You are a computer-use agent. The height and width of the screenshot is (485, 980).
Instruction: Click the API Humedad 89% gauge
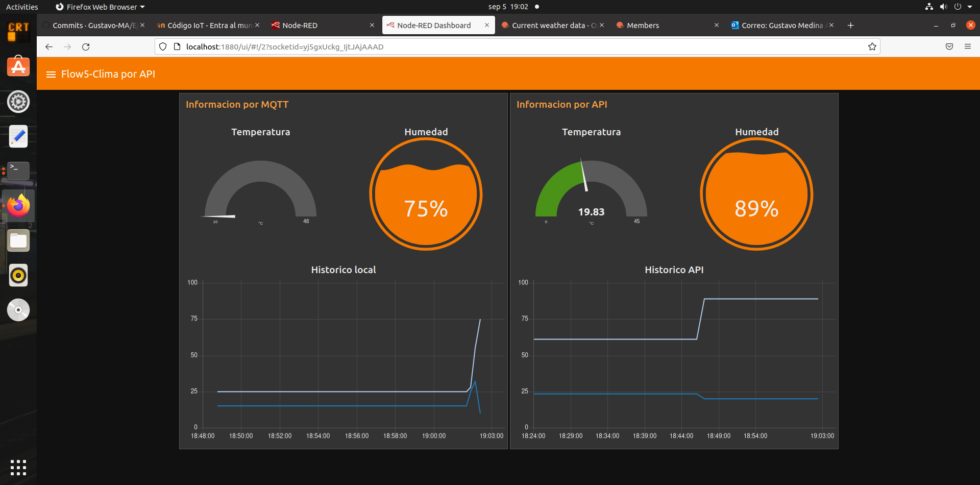(757, 194)
